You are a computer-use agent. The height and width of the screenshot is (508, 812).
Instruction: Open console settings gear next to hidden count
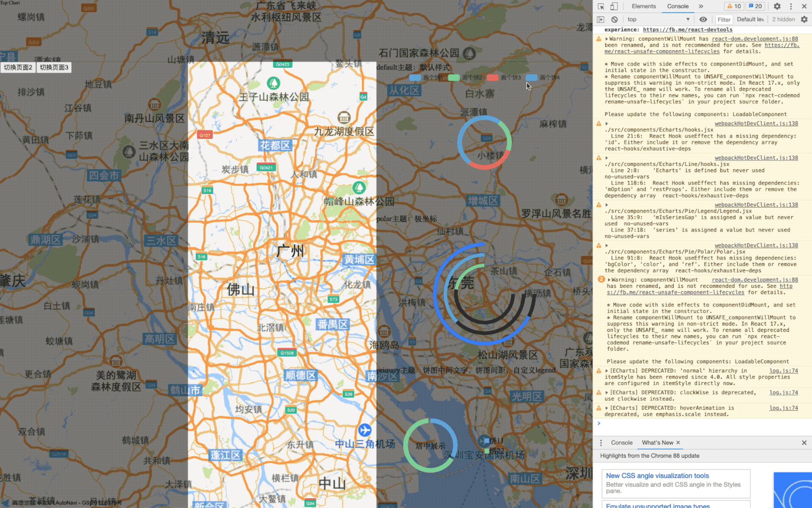point(804,19)
